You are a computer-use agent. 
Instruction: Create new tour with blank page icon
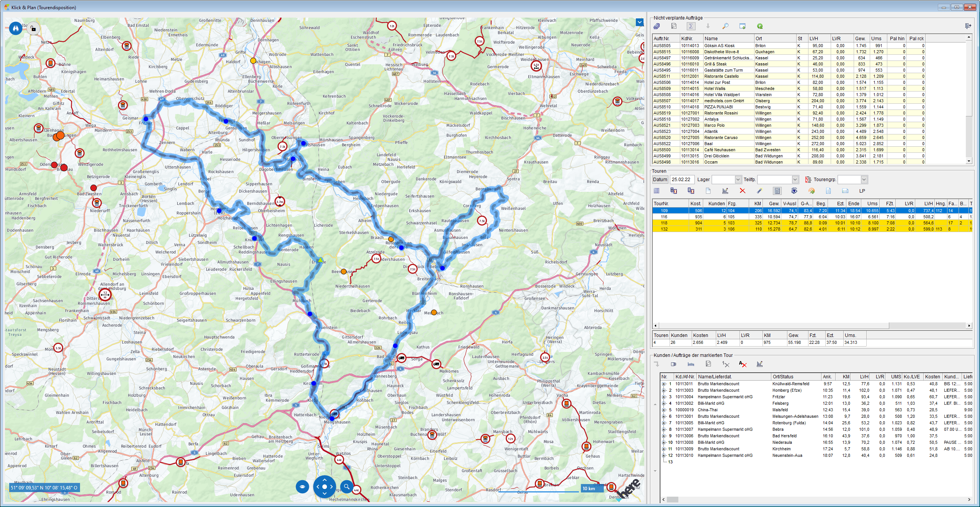(x=708, y=191)
